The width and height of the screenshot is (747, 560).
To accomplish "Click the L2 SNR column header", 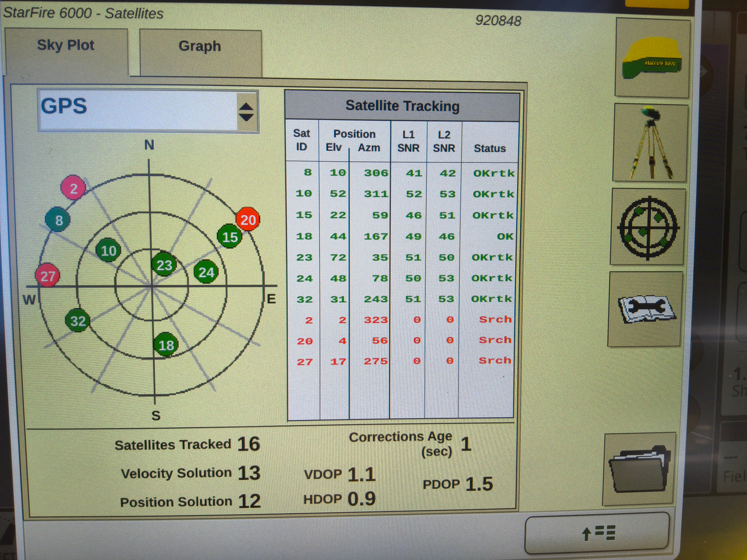I will coord(444,141).
